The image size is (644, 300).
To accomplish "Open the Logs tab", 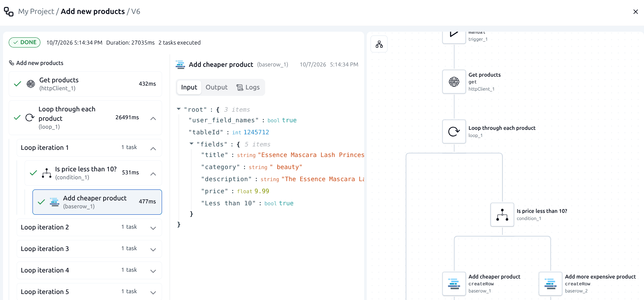I will click(248, 87).
